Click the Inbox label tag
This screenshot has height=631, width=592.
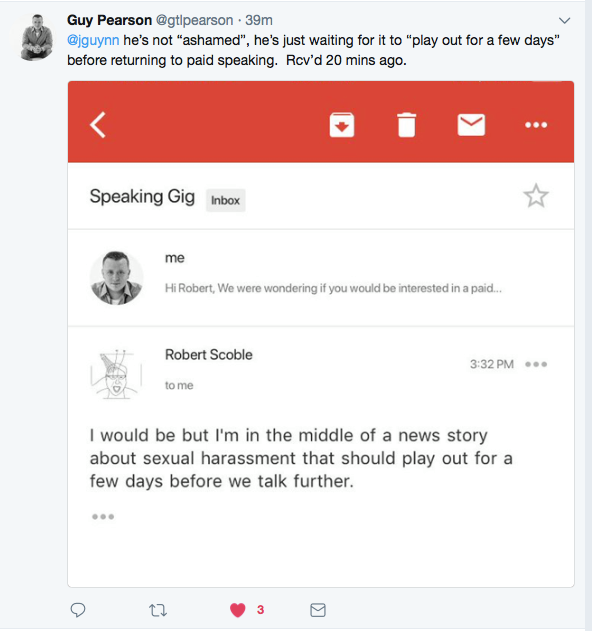coord(225,200)
